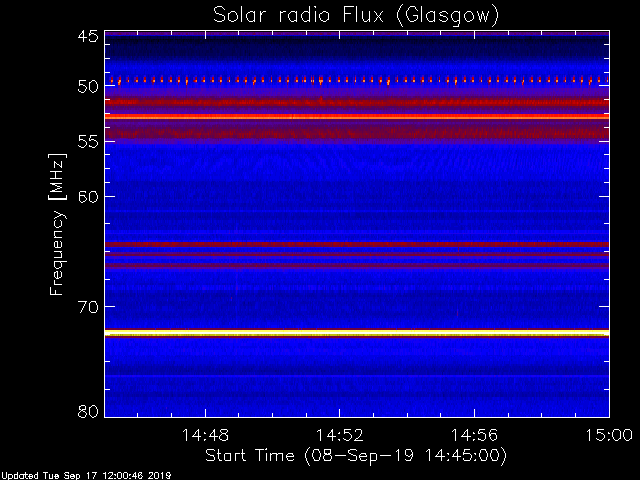Click the plot title 'Solar radio Flux (Glasgow)'
Image resolution: width=640 pixels, height=480 pixels.
(356, 16)
